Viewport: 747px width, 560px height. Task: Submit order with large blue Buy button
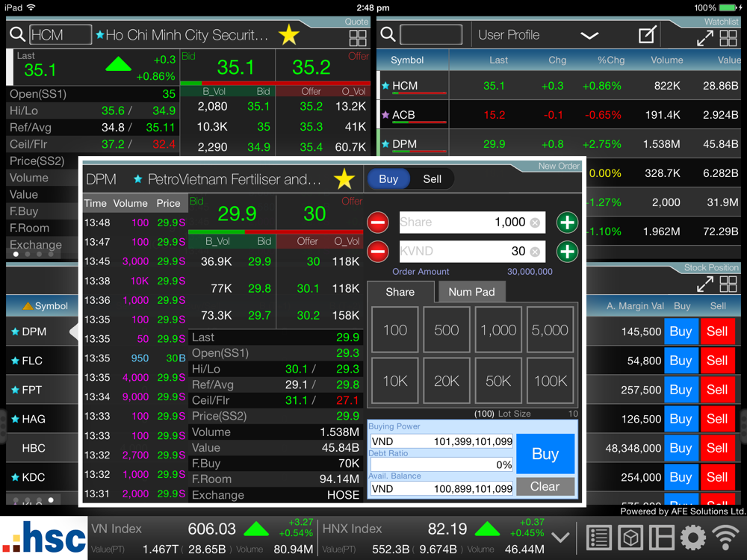pos(545,454)
